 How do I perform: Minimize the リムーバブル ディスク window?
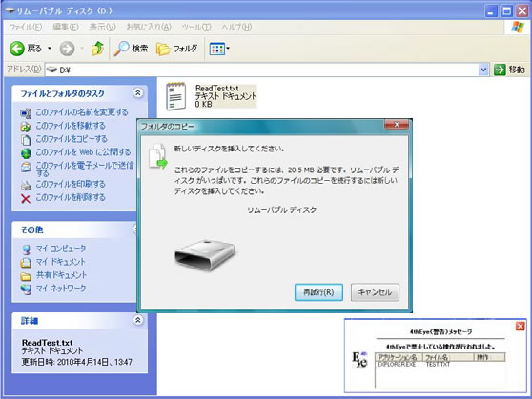pos(491,11)
